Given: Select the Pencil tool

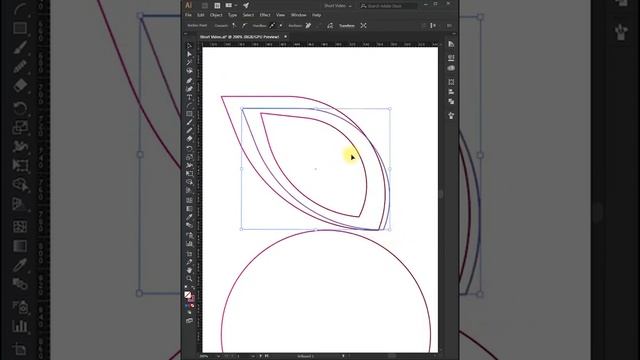Looking at the screenshot, I should point(189,131).
